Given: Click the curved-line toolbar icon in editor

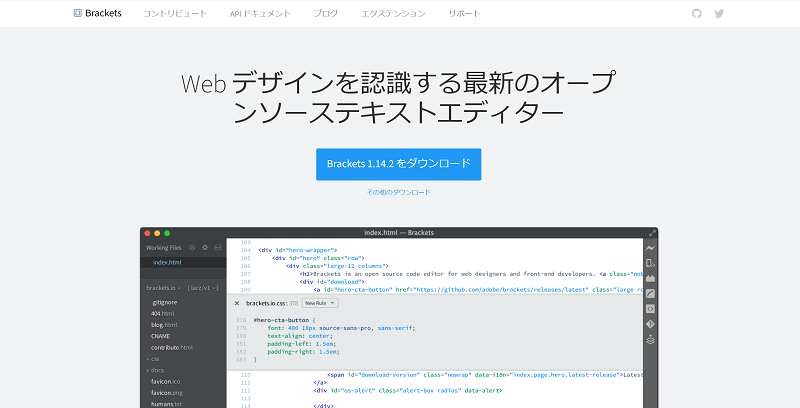Looking at the screenshot, I should click(x=650, y=294).
